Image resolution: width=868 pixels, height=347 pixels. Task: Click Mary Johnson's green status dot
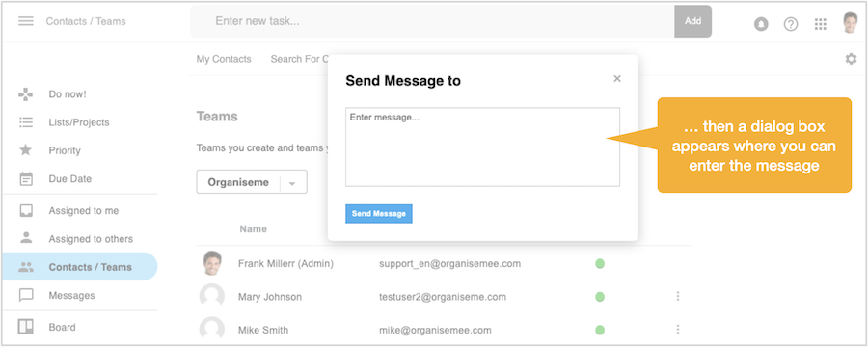coord(600,297)
